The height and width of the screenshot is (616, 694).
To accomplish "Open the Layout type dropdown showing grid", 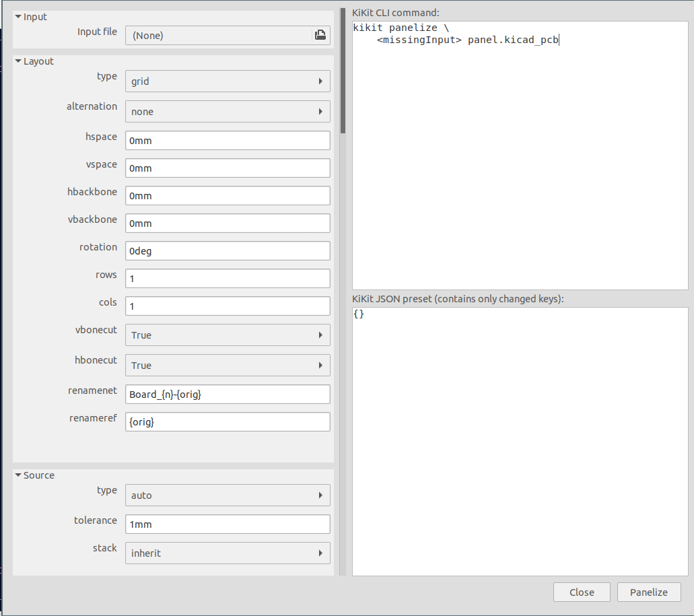I will point(228,81).
